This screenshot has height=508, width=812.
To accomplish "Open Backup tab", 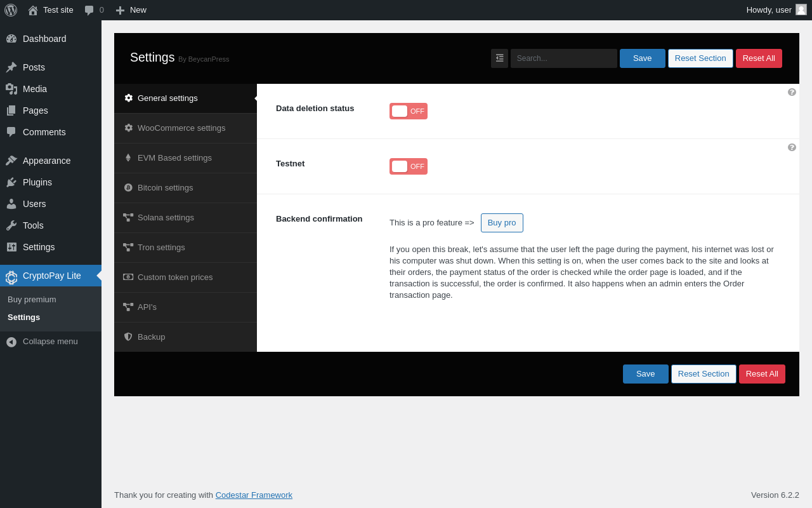I will 185,337.
